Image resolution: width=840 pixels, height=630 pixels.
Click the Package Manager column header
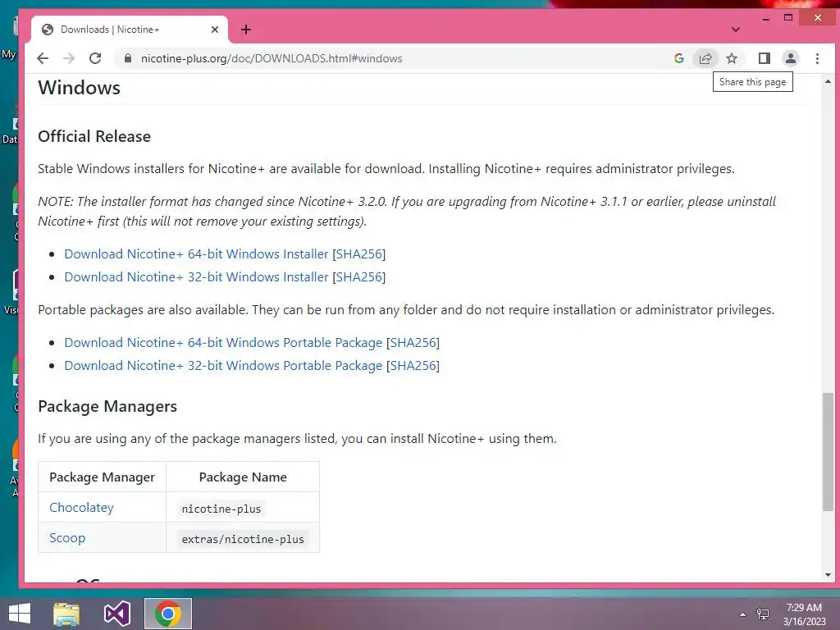point(102,477)
